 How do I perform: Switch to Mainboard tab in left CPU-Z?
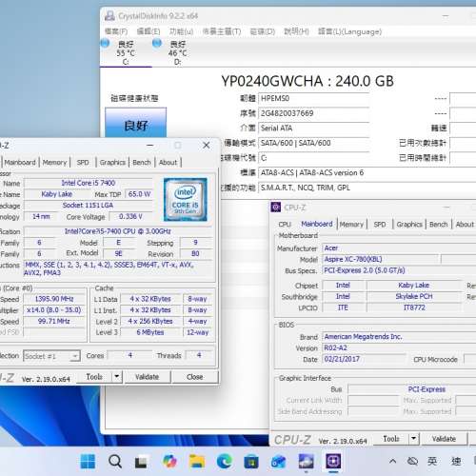pyautogui.click(x=20, y=162)
